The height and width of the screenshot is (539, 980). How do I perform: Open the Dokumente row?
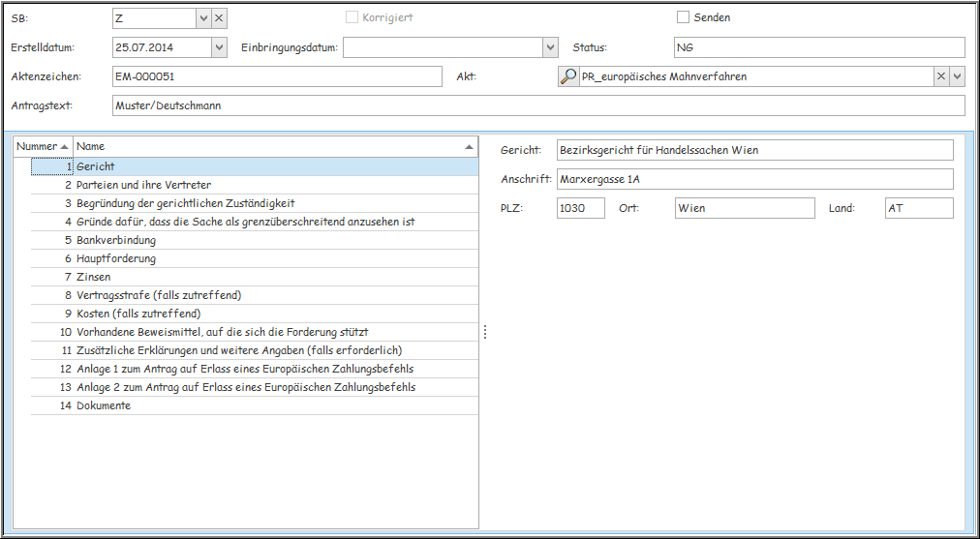click(104, 405)
